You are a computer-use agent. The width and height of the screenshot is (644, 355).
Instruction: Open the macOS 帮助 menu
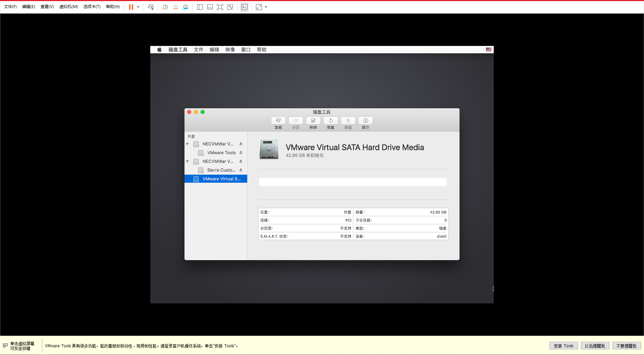pos(262,50)
